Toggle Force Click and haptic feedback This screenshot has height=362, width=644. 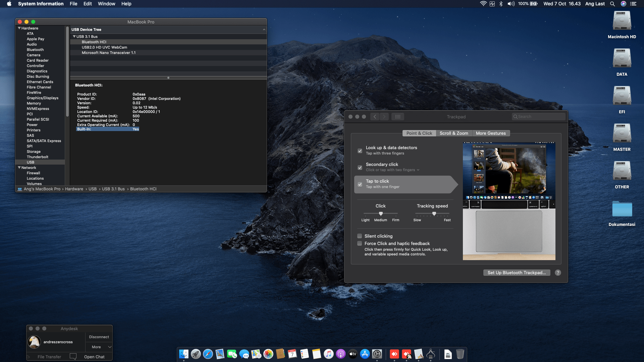(x=360, y=243)
